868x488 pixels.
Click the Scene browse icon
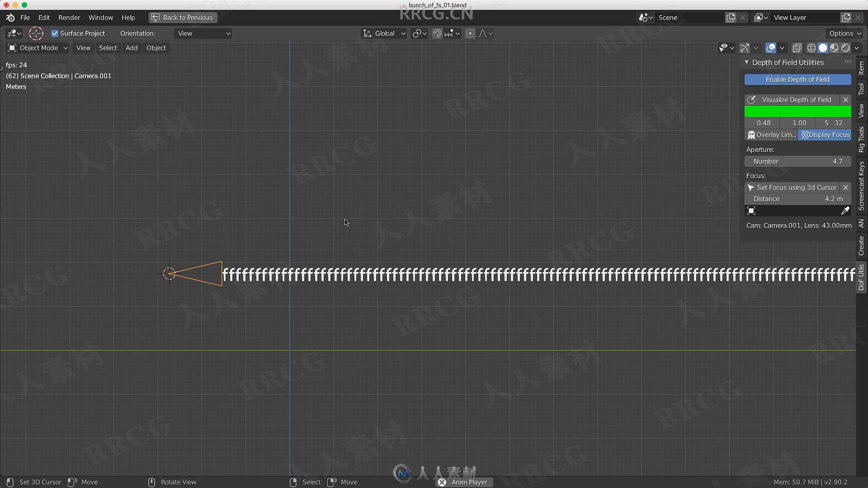point(646,18)
